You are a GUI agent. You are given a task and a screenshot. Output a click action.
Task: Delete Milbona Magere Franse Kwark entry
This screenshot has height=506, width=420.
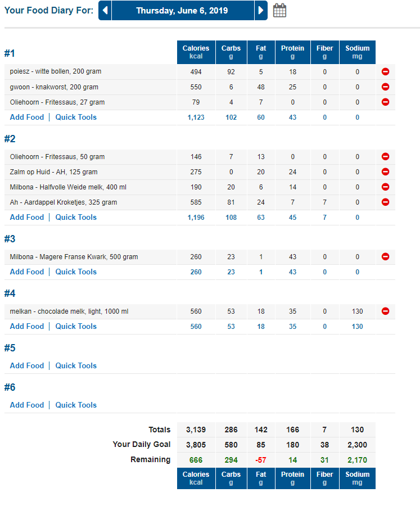tap(385, 257)
